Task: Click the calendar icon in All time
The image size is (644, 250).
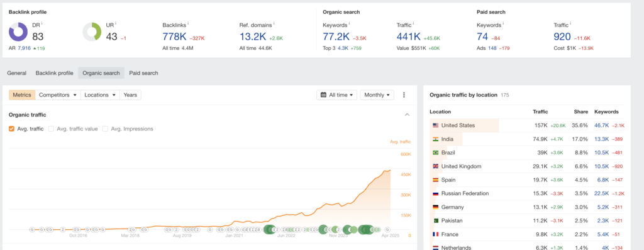Action: 324,95
